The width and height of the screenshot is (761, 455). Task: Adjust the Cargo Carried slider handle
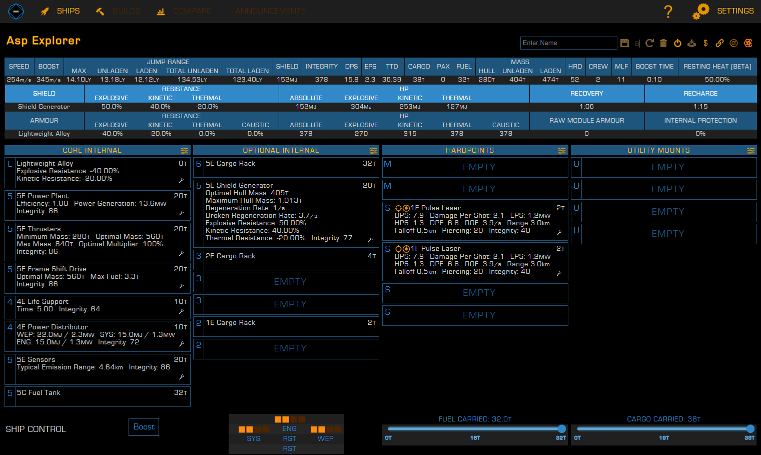pos(750,429)
